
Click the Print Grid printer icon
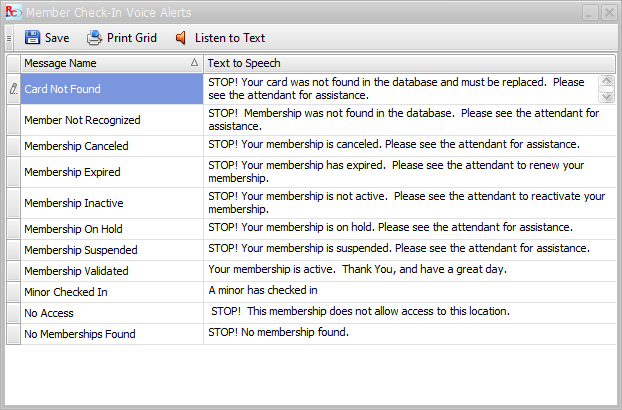pos(94,38)
